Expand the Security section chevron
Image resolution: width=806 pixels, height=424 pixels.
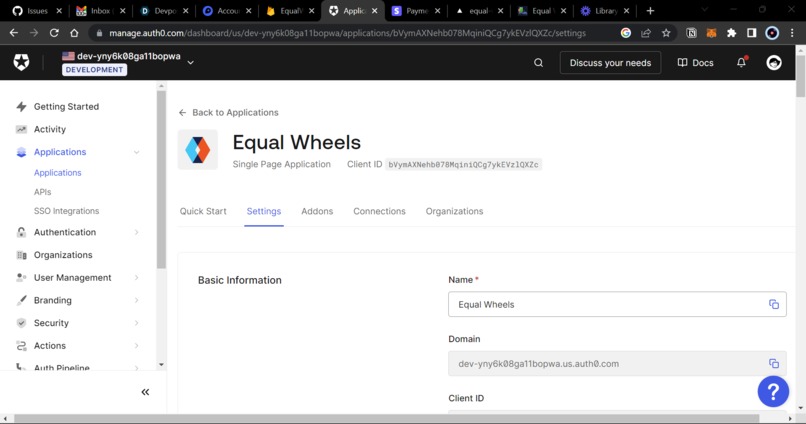pos(136,323)
